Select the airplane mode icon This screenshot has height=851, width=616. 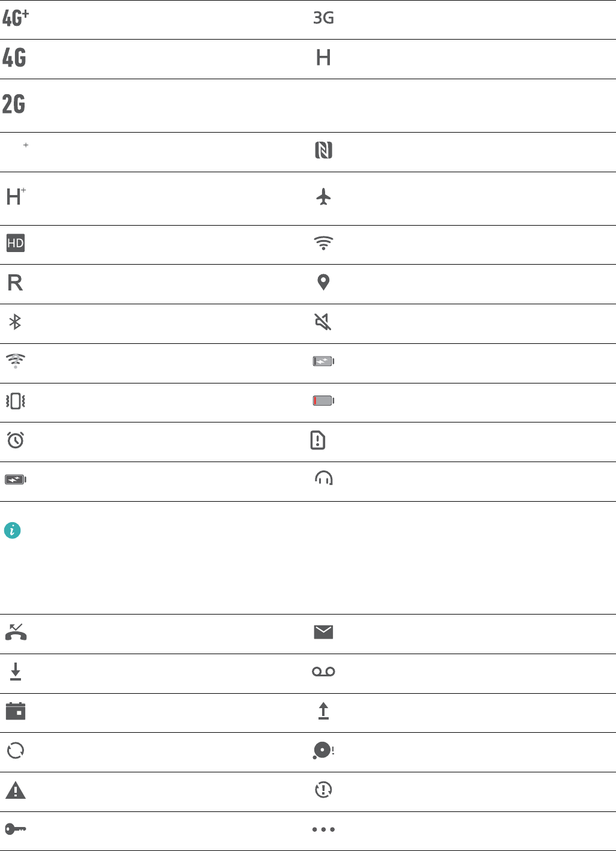pyautogui.click(x=323, y=196)
